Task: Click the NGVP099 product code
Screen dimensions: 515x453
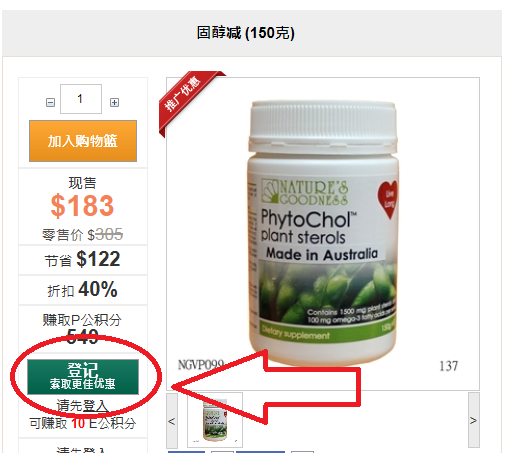Action: (201, 365)
